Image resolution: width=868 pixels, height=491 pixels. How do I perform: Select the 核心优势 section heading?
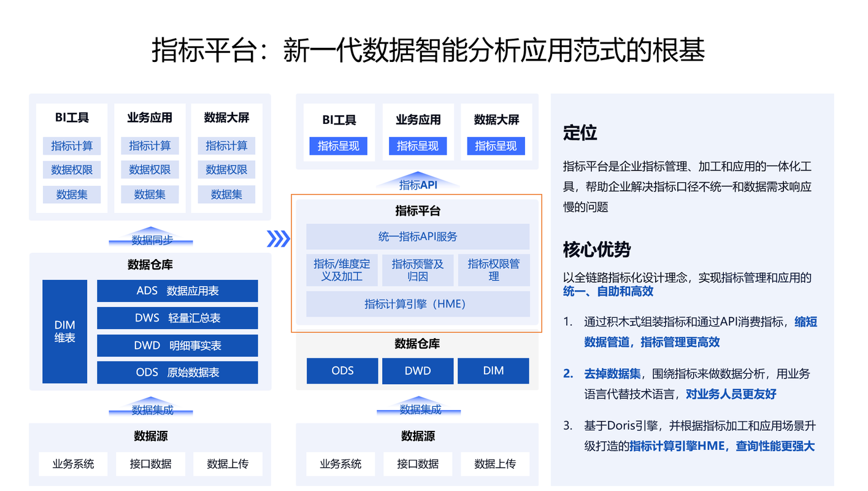click(597, 250)
